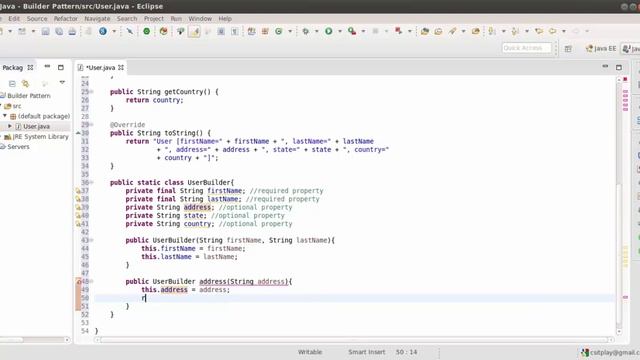
Task: Click the Previous Annotation icon
Action: point(516,31)
